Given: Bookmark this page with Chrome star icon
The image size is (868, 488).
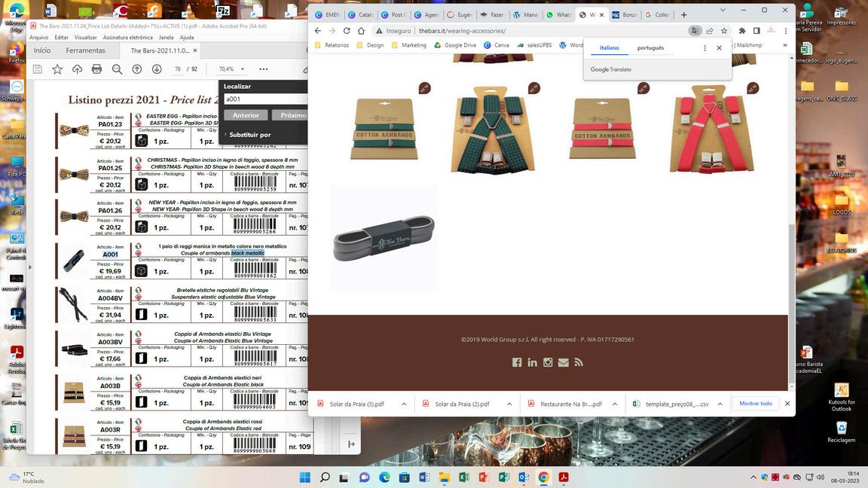Looking at the screenshot, I should point(724,31).
